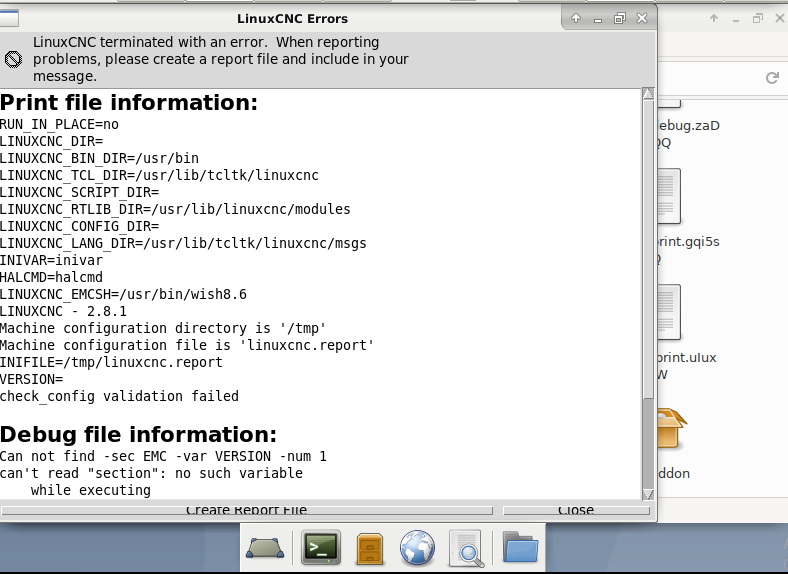Maximize the LinuxCNC Errors window
The width and height of the screenshot is (788, 574).
click(x=620, y=19)
